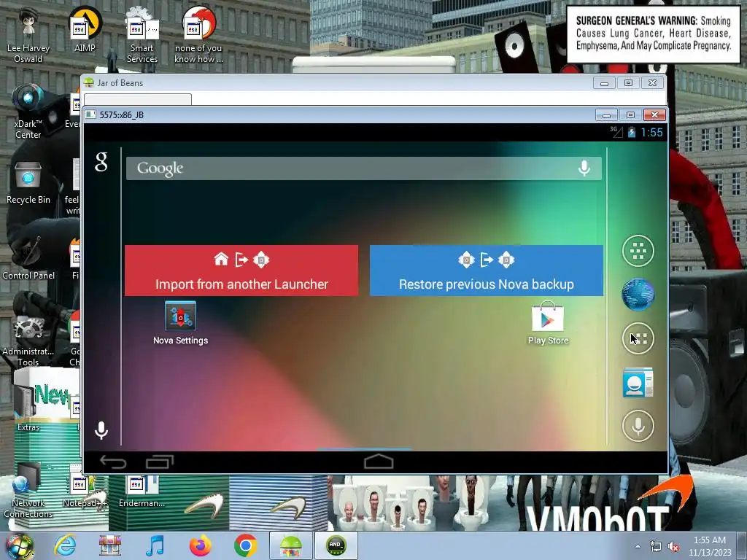Open the People contacts icon in dock

[638, 382]
